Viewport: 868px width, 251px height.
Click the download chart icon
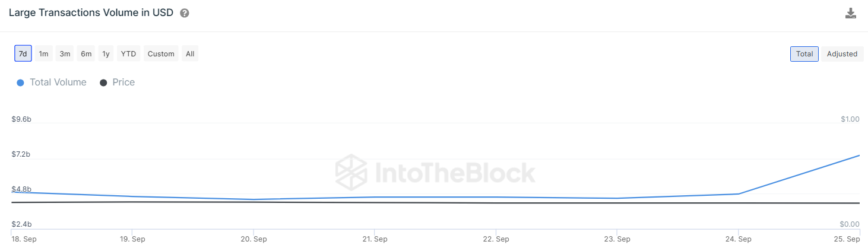pos(851,13)
